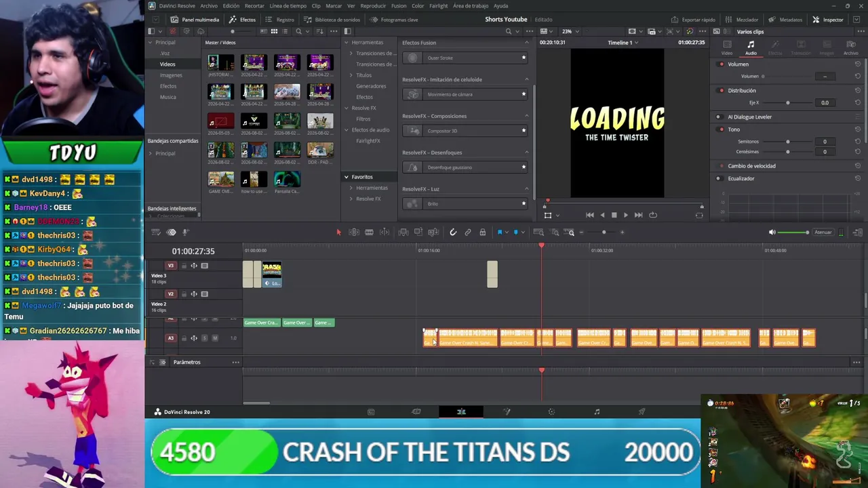Collapse the Favoritos section
This screenshot has height=488, width=868.
tap(346, 177)
